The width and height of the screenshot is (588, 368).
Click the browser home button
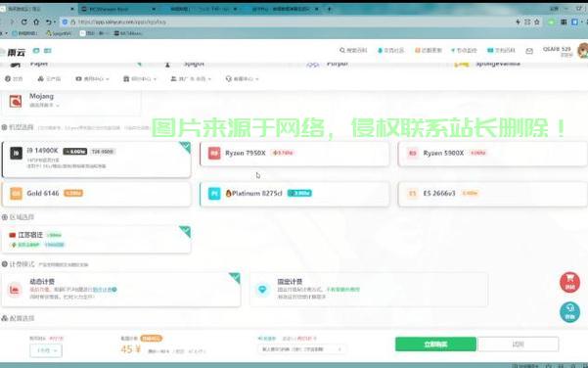click(36, 22)
